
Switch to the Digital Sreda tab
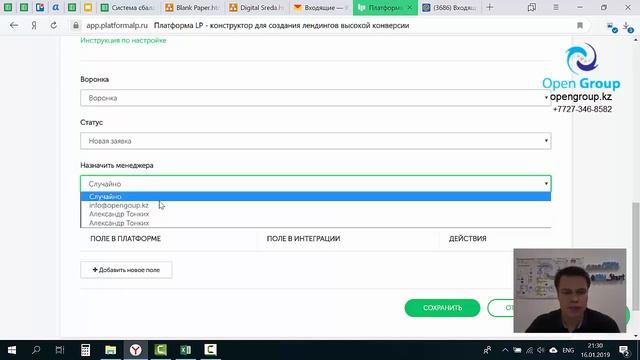(x=257, y=7)
